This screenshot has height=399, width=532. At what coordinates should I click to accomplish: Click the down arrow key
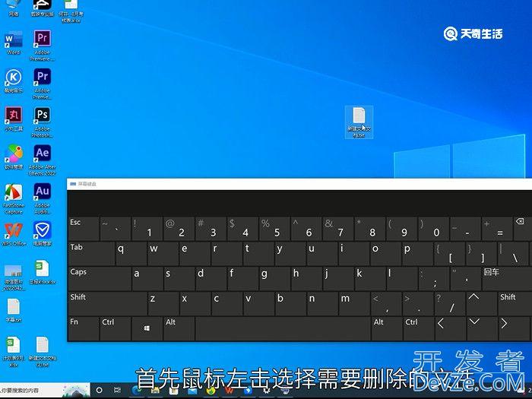[481, 328]
